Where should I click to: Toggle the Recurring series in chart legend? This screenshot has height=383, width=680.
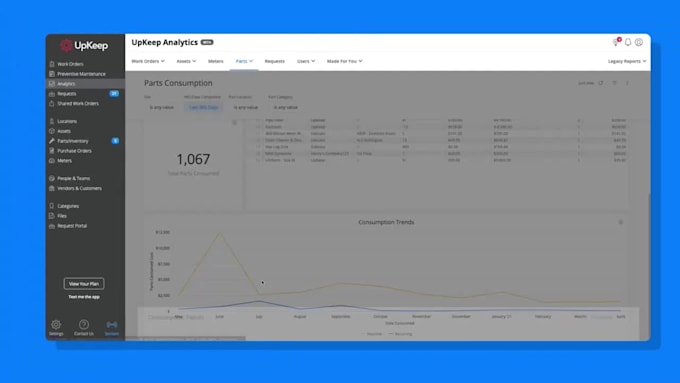click(x=400, y=334)
